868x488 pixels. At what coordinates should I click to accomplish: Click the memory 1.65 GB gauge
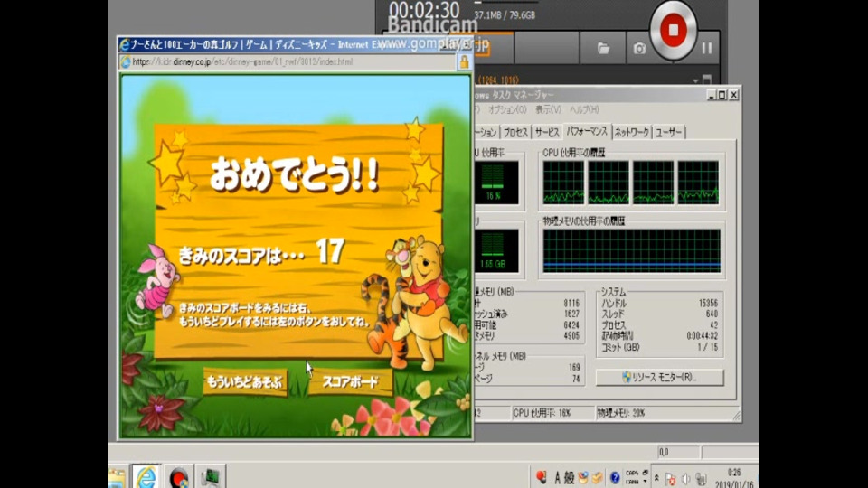pos(495,250)
